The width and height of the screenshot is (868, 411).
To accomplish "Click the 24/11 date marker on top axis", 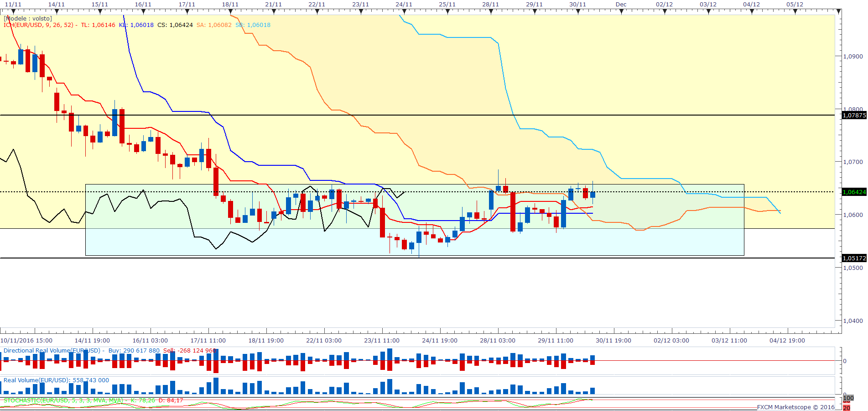I will 404,5.
